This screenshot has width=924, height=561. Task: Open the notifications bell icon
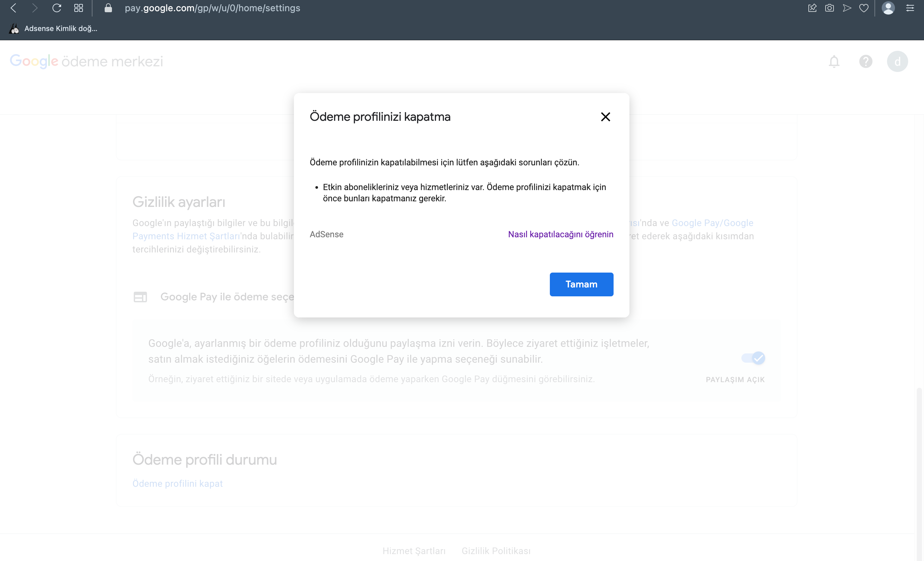tap(834, 61)
